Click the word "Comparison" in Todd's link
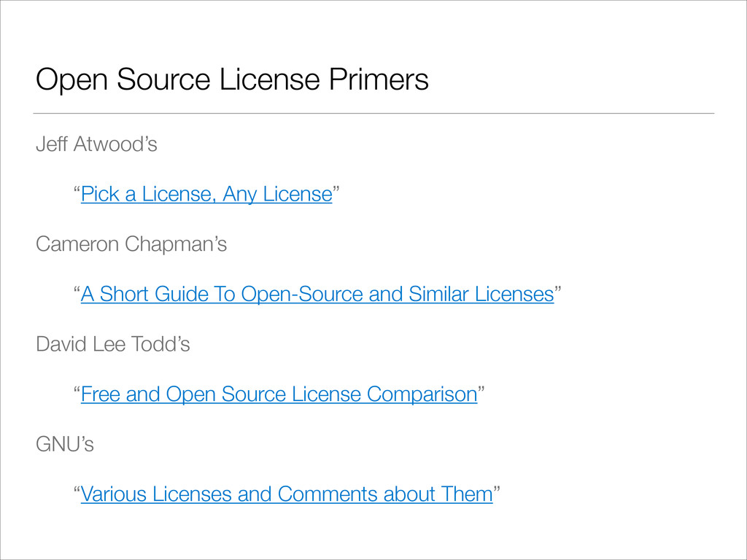Image resolution: width=747 pixels, height=560 pixels. [422, 394]
